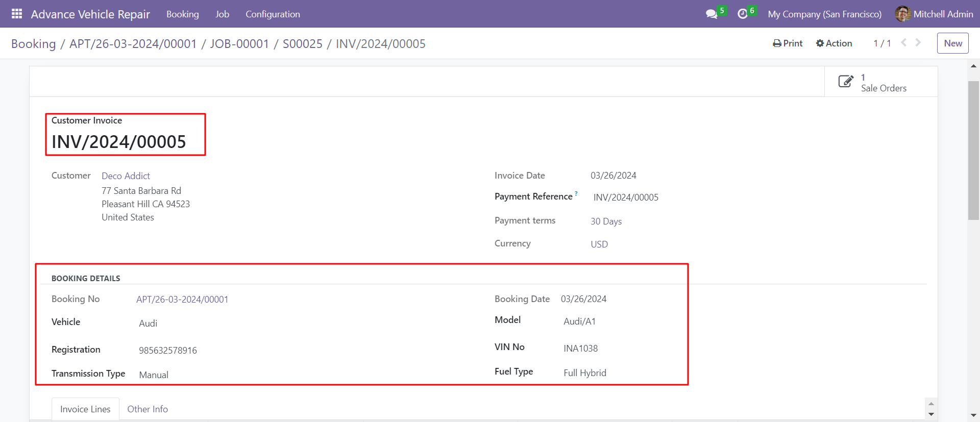Click the small down stepper arrow near tabs
The height and width of the screenshot is (422, 980).
click(931, 414)
